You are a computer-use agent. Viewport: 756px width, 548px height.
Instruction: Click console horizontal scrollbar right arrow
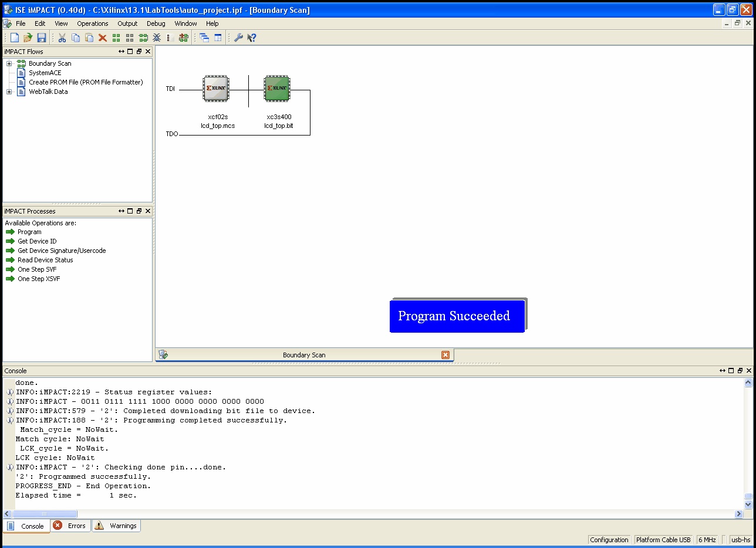(x=739, y=514)
